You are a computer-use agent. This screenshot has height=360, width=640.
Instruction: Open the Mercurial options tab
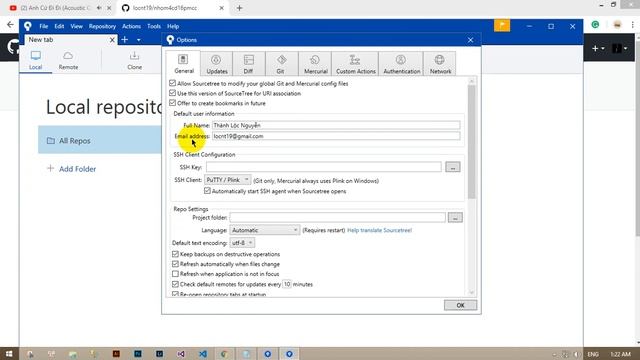coord(315,64)
